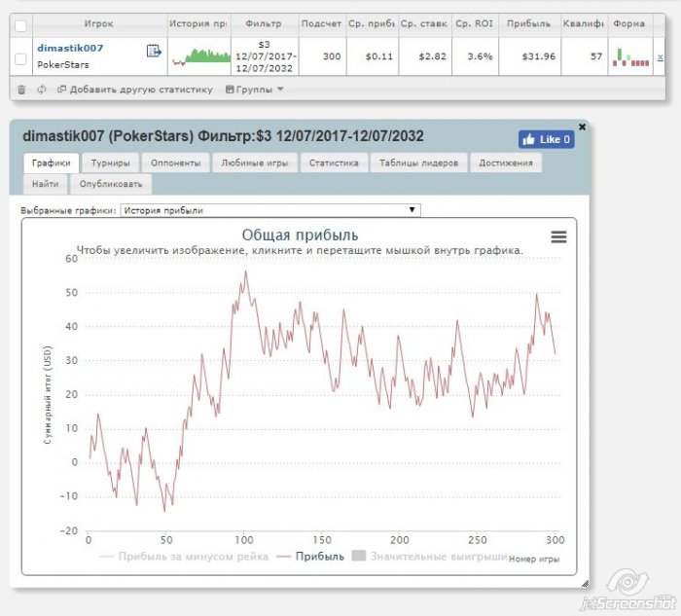Click 'Добавить другую статистику' link

pos(135,90)
